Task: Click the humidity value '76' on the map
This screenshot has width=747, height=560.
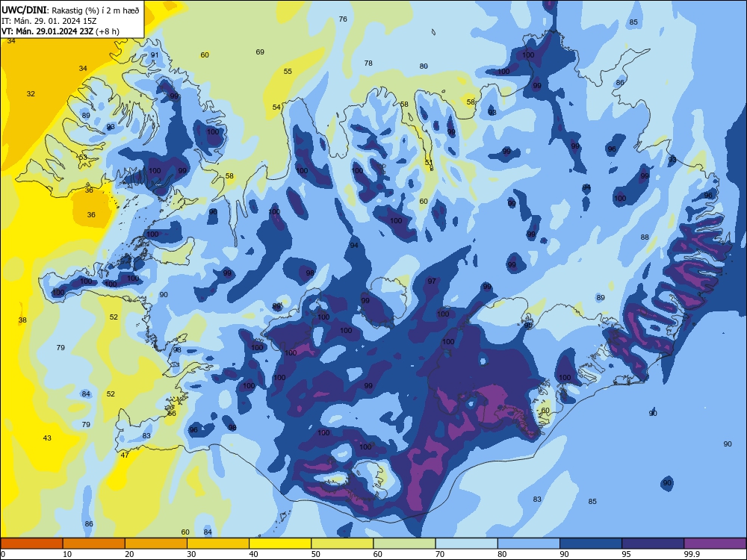Action: coord(343,19)
